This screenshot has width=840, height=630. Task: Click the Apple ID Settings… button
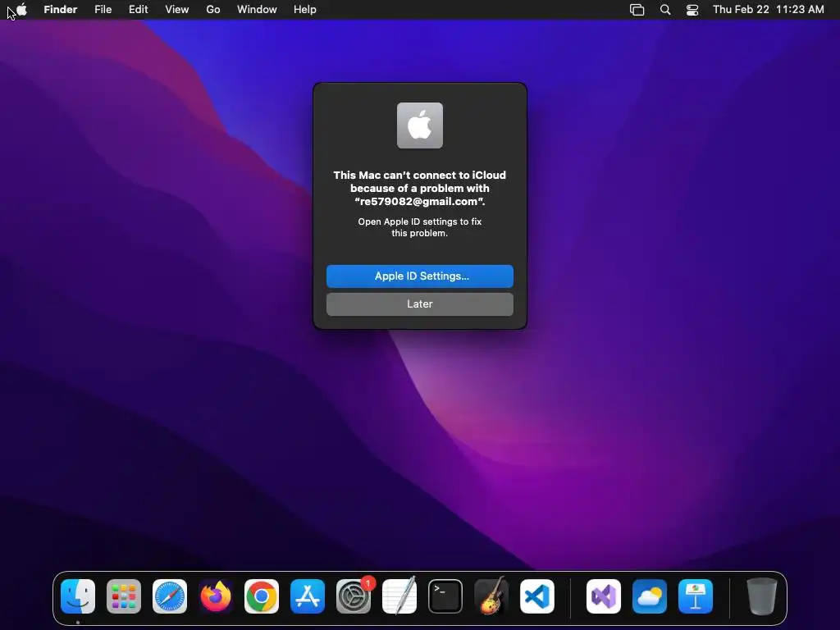419,276
